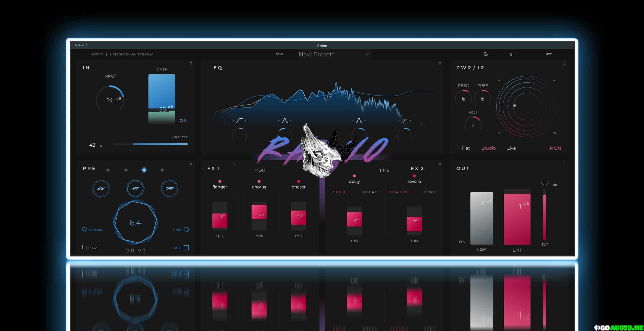644x331 pixels.
Task: Click the phaser mix slider
Action: click(298, 216)
